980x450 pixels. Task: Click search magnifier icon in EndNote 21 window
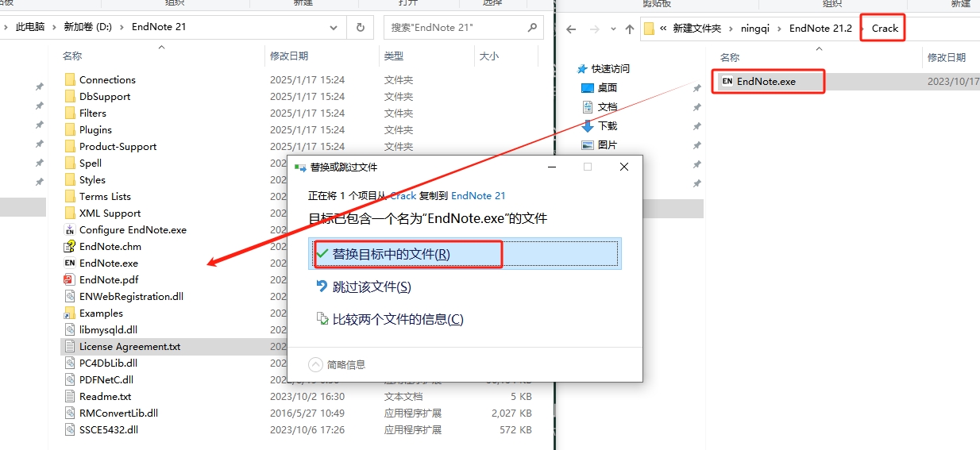(532, 27)
